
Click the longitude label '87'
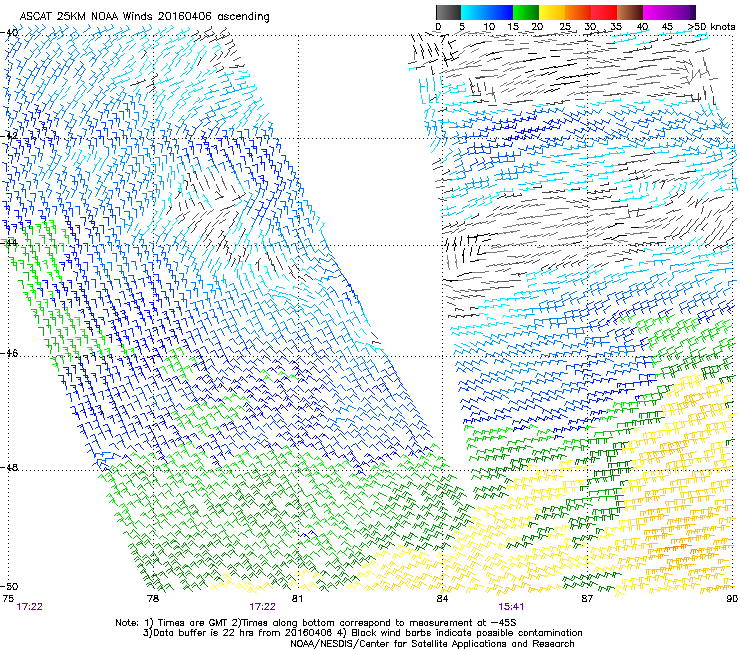pyautogui.click(x=587, y=599)
